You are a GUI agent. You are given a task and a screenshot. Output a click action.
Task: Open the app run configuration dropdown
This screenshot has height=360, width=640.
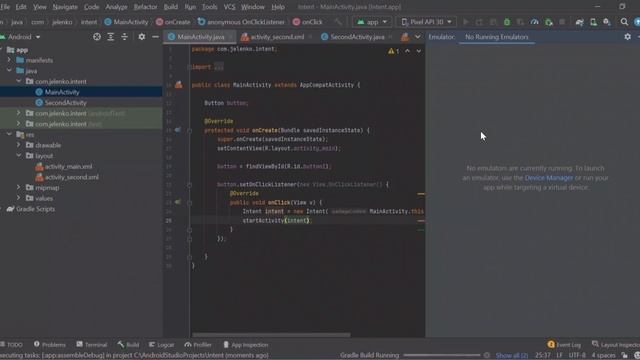coord(371,22)
